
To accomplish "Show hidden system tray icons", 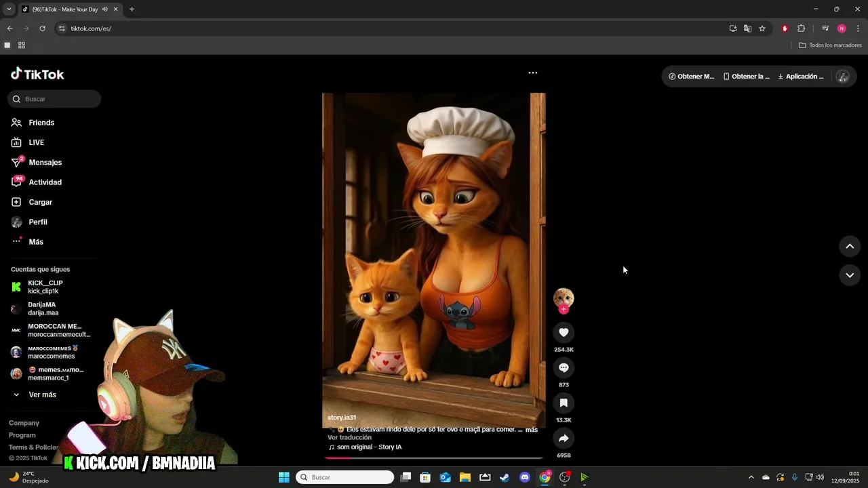I will (x=751, y=477).
